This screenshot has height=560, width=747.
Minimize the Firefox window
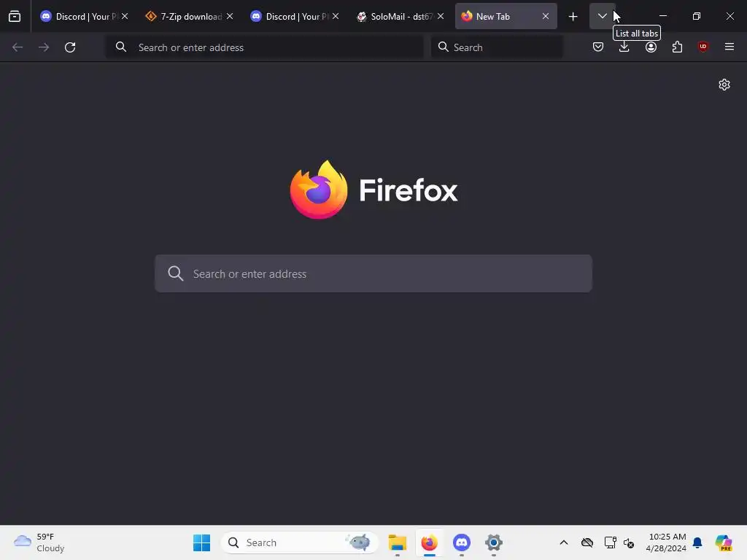[x=662, y=16]
